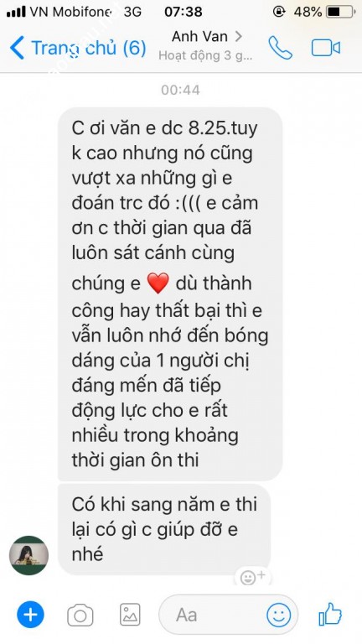362x644 pixels.
Task: Go back to Trang chủ (6)
Action: [78, 48]
